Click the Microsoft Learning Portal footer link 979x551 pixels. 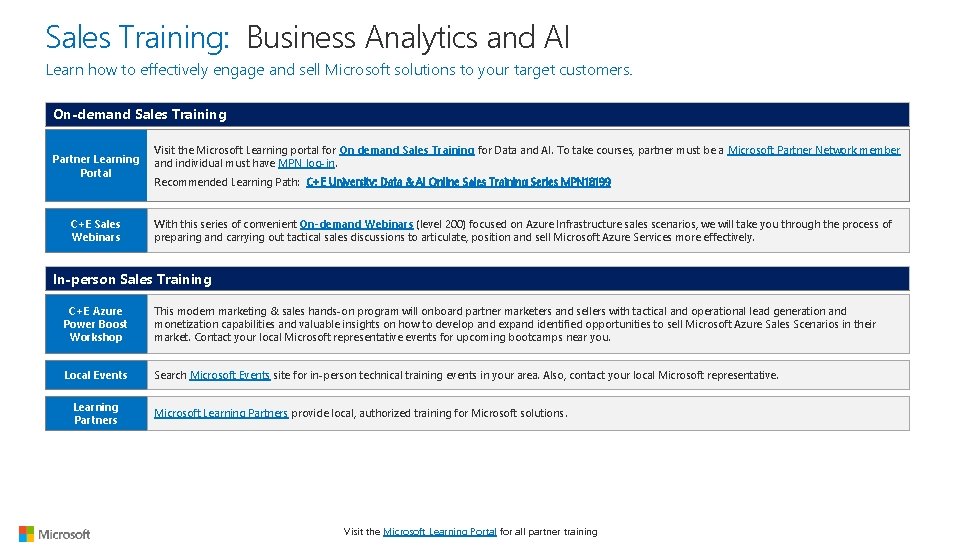click(439, 532)
